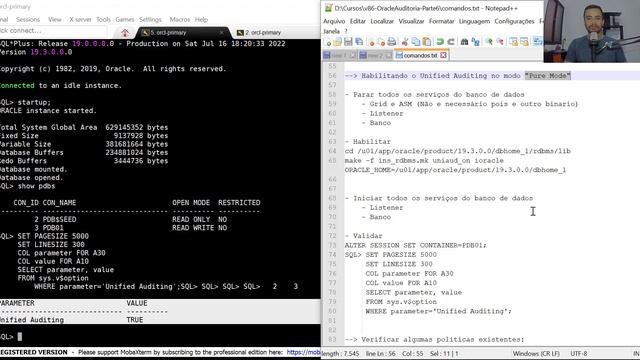Open the Macros menu in MobaXterm
This screenshot has width=640, height=360.
click(180, 20)
